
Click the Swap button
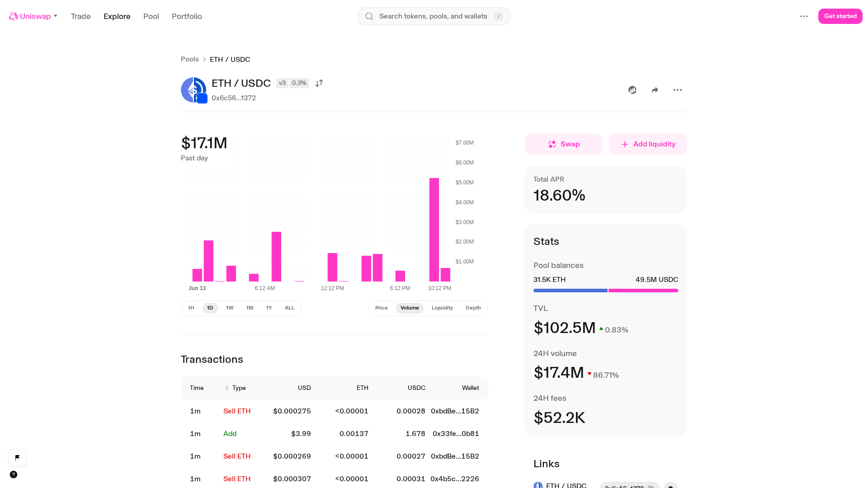coord(564,144)
